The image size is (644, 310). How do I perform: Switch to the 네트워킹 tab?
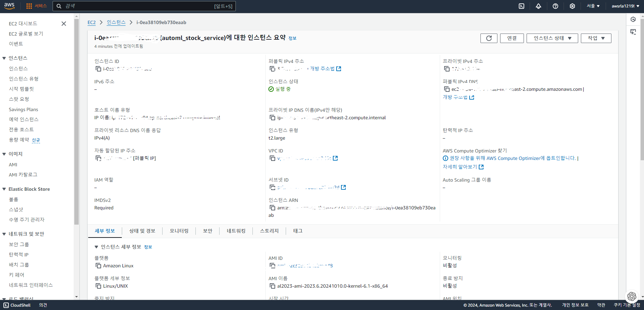tap(236, 231)
